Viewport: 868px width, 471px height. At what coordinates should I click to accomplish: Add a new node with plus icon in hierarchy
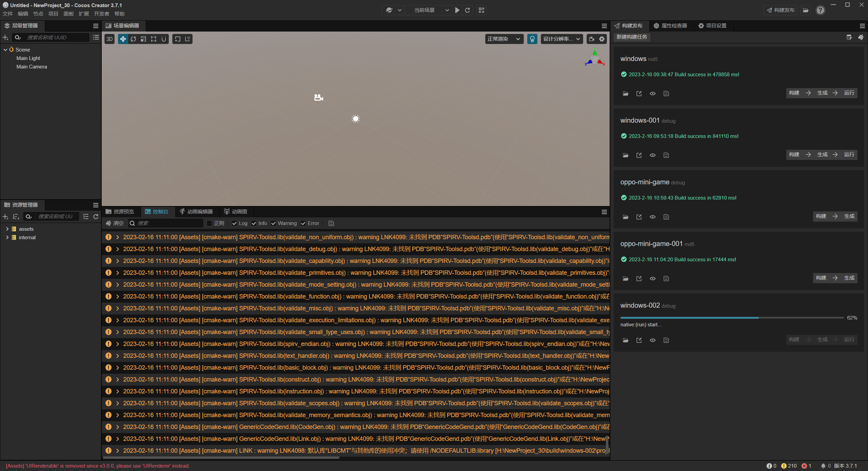(5, 37)
